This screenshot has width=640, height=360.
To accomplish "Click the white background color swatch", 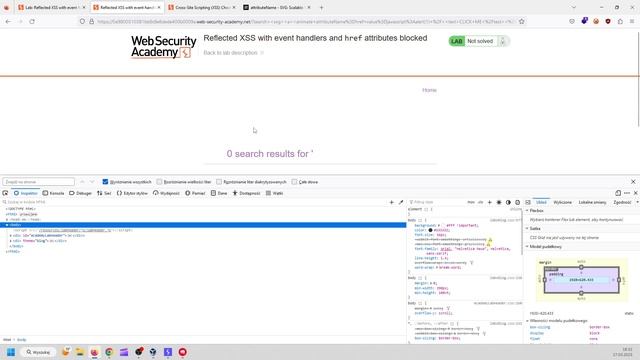I will (x=443, y=225).
